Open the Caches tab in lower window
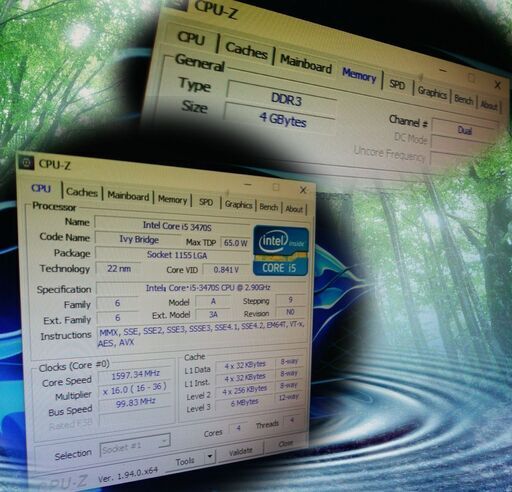This screenshot has width=512, height=492. click(x=82, y=192)
